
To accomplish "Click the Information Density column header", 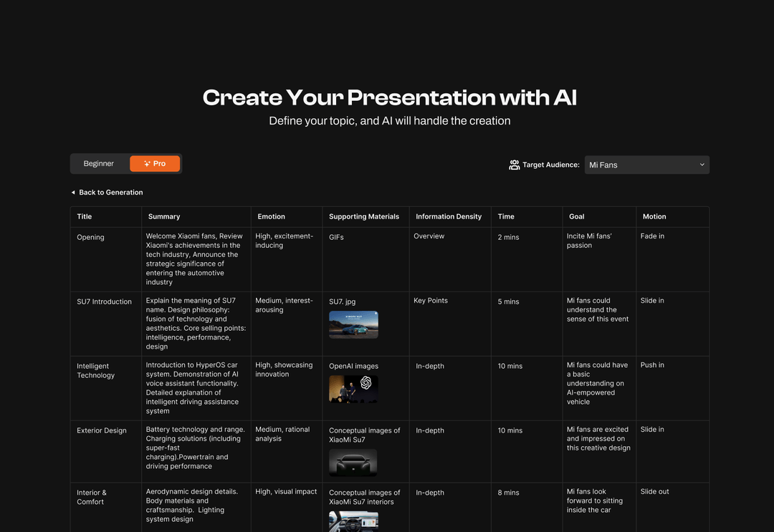I will (x=448, y=216).
